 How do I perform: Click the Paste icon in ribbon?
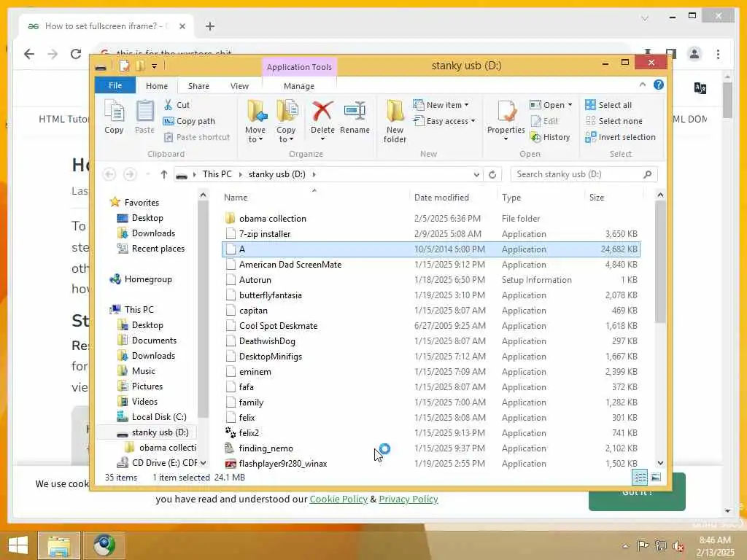coord(144,117)
